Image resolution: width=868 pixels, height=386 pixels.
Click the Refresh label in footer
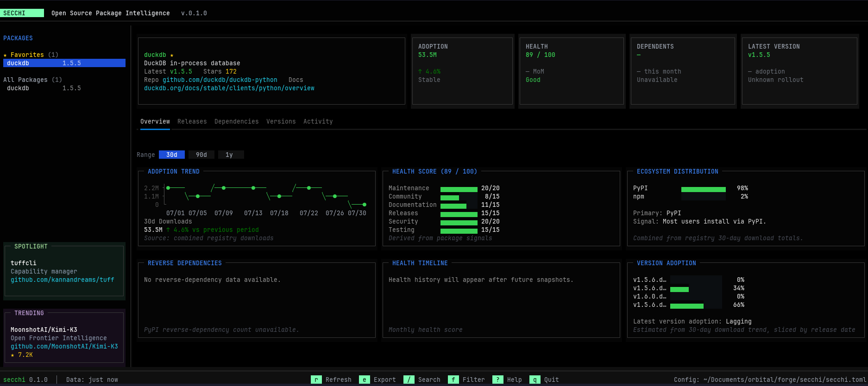click(339, 380)
